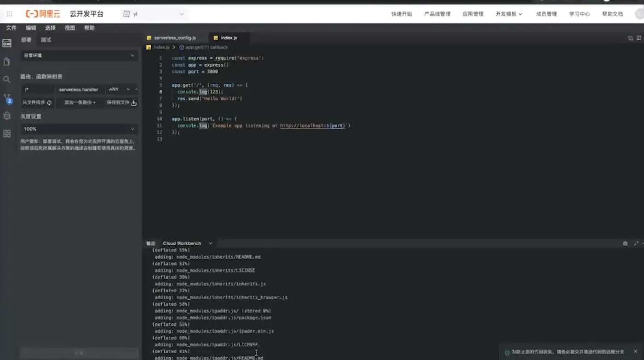Open the deploy panel icon in activity bar
Image resolution: width=644 pixels, height=360 pixels.
click(x=7, y=43)
